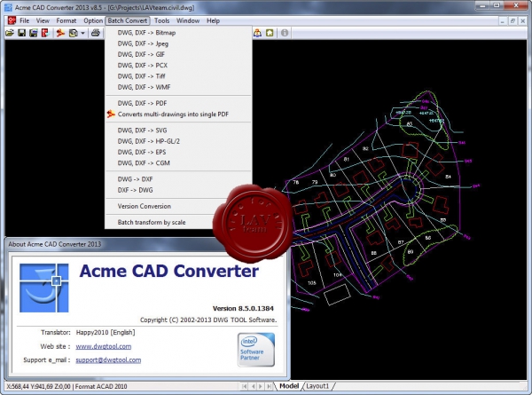Choose DWG, DXF -> Tiff

[x=178, y=76]
